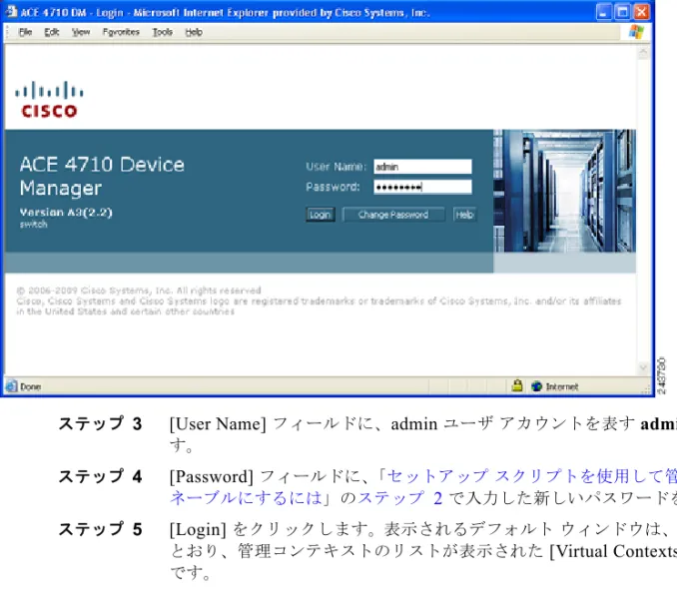
Task: Click the 'Done' status bar text
Action: tap(31, 386)
